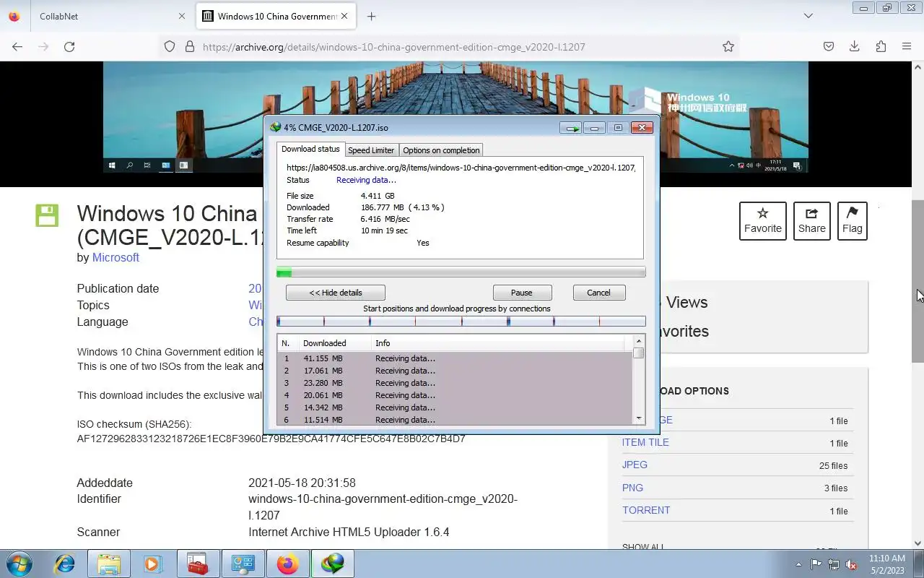Click the shield tracking protection icon
Viewport: 924px width, 578px height.
pos(170,46)
